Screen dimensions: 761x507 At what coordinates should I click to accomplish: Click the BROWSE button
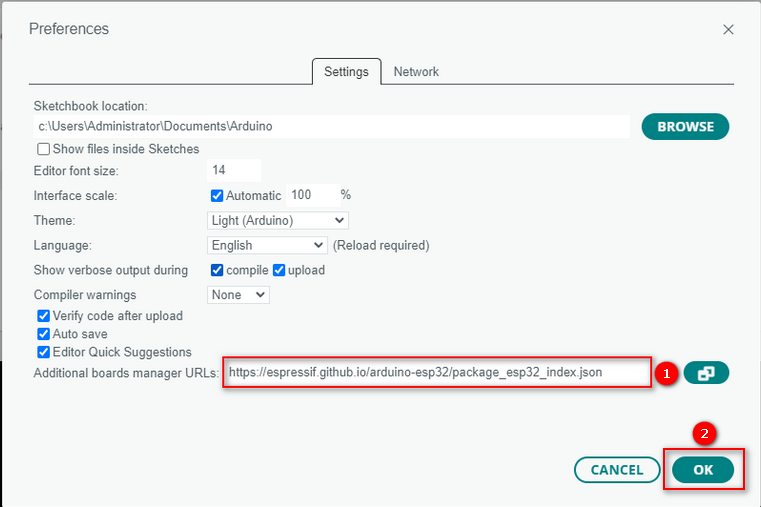pyautogui.click(x=685, y=127)
